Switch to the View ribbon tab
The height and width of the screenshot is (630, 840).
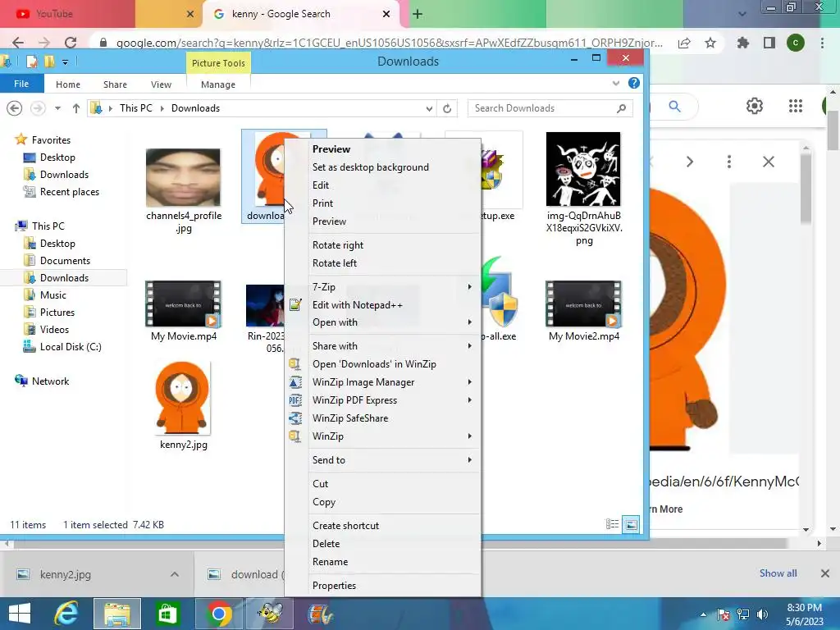161,84
